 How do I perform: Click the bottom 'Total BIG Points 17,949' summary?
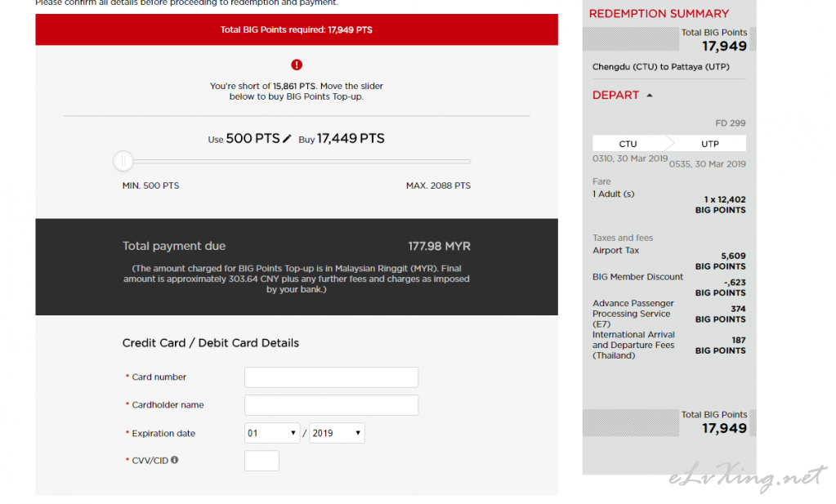[714, 422]
